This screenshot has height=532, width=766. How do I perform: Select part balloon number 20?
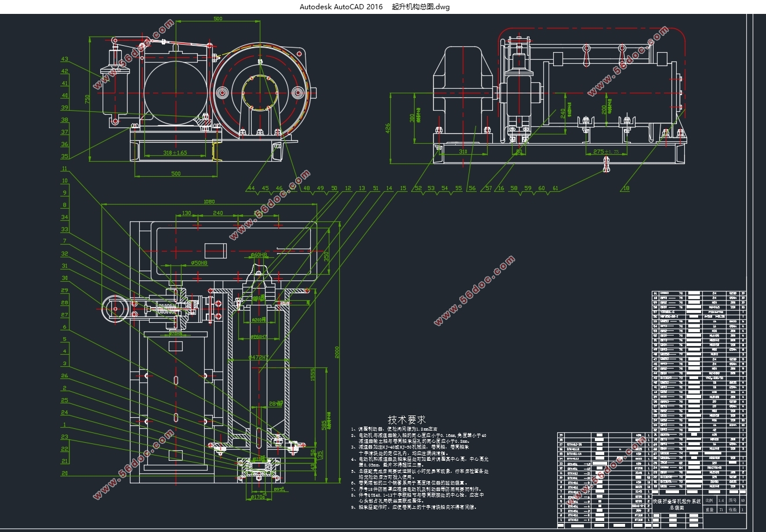(x=64, y=474)
